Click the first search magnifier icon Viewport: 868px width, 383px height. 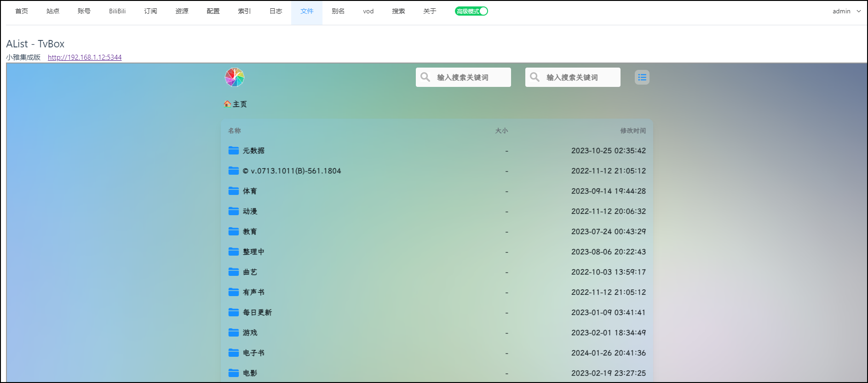click(425, 77)
